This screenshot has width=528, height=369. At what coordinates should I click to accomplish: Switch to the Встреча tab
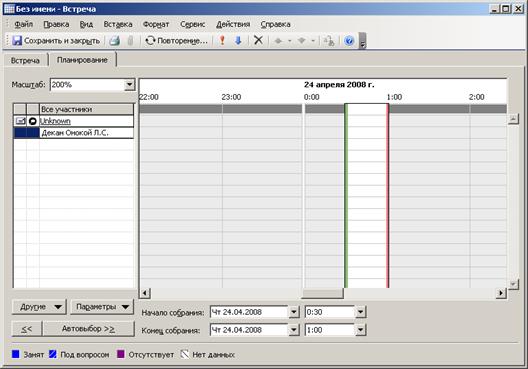[x=25, y=61]
